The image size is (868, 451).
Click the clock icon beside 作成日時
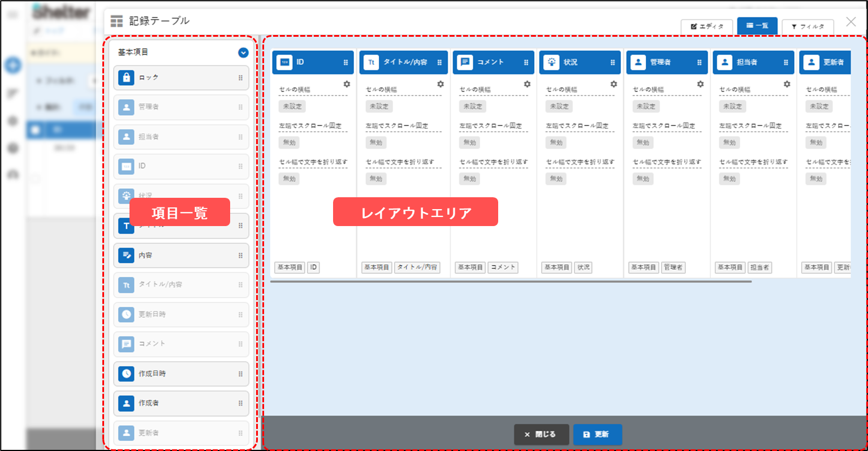tap(126, 374)
